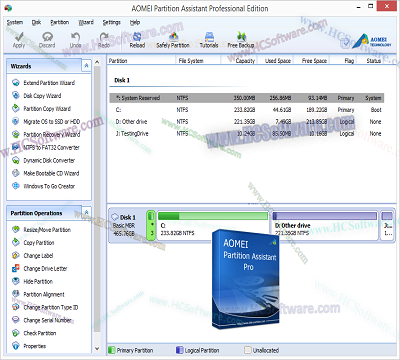Open the System menu
This screenshot has height=360, width=400.
(x=15, y=22)
